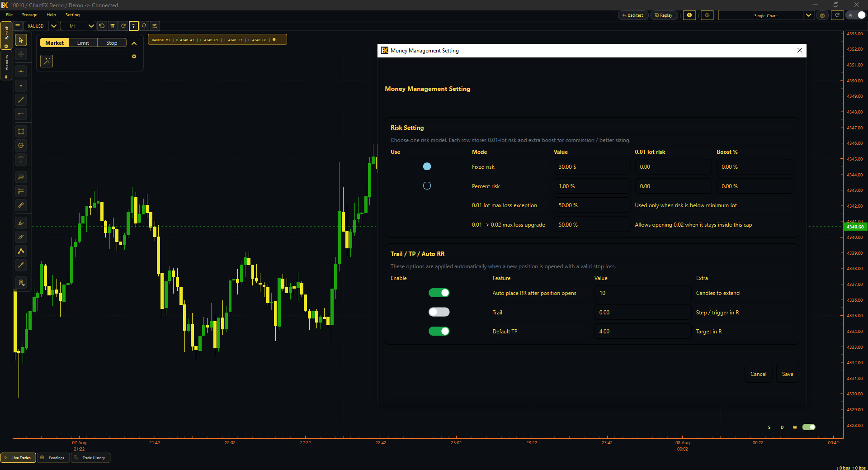Click the dollar coin icon in top bar
Image resolution: width=868 pixels, height=470 pixels.
tap(689, 15)
